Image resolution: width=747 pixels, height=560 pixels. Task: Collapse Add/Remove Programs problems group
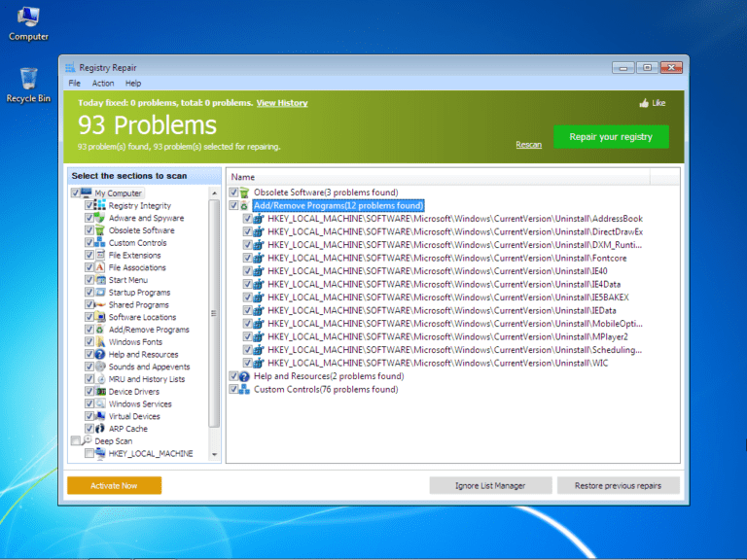[x=337, y=206]
